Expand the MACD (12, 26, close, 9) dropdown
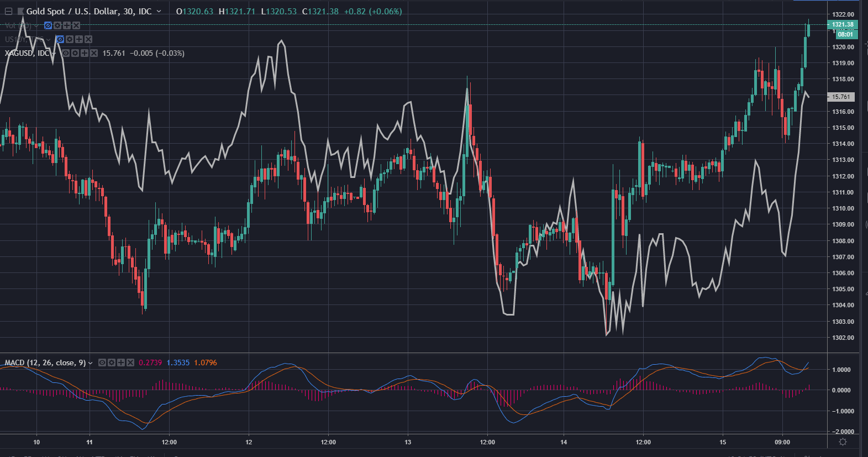 [x=91, y=363]
